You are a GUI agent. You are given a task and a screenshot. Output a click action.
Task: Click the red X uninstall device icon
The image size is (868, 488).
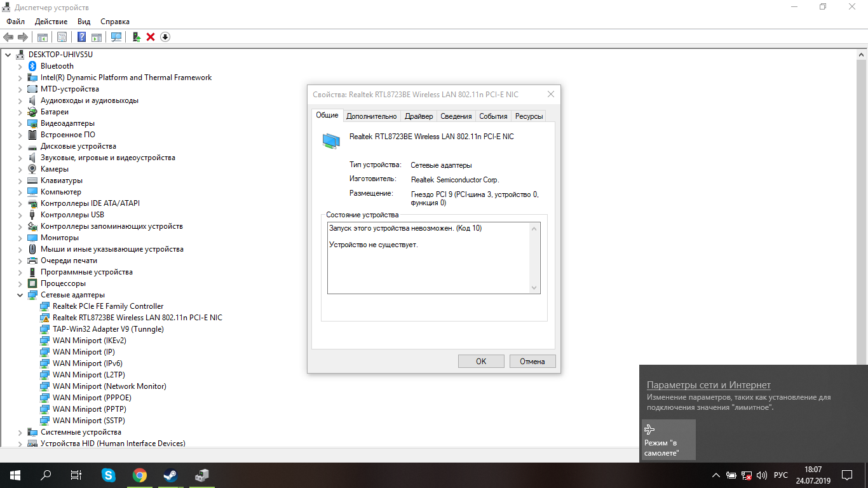(151, 37)
